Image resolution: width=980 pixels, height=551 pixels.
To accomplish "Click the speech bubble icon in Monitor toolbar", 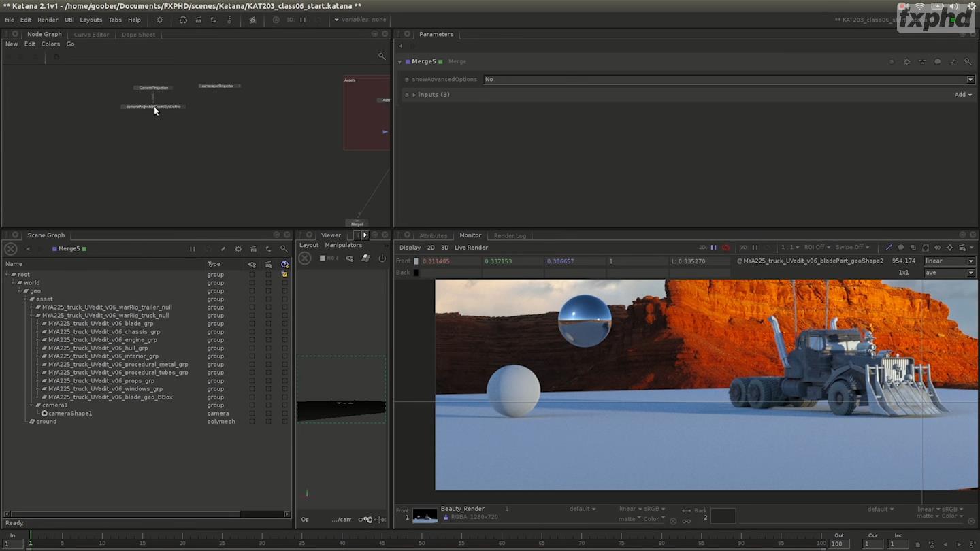I will (900, 248).
